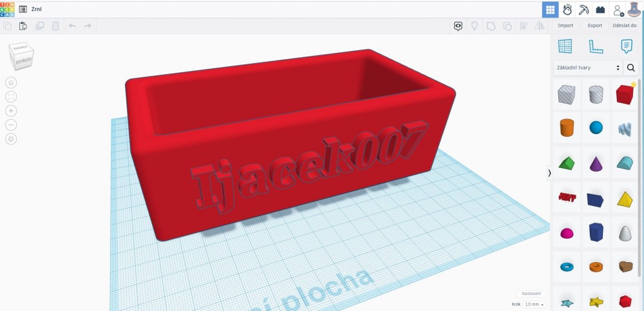Zoom in with the plus button
The height and width of the screenshot is (311, 644).
coord(11,111)
